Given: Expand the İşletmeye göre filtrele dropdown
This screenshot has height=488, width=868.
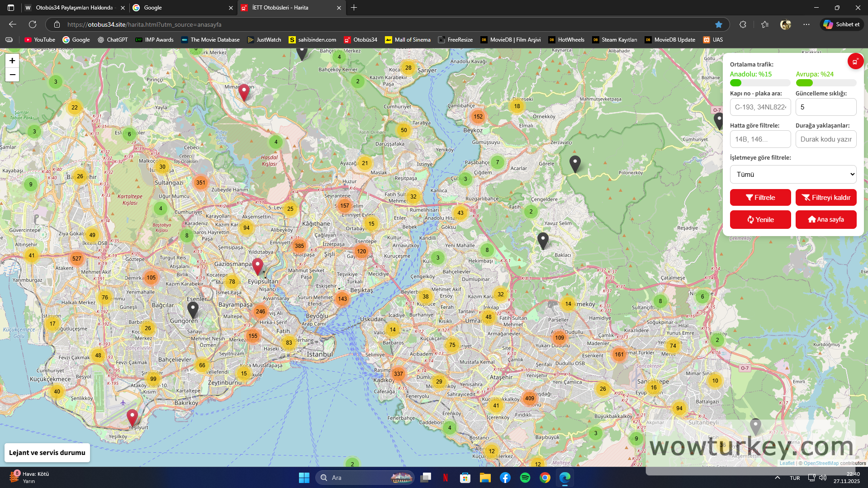Looking at the screenshot, I should [x=793, y=175].
